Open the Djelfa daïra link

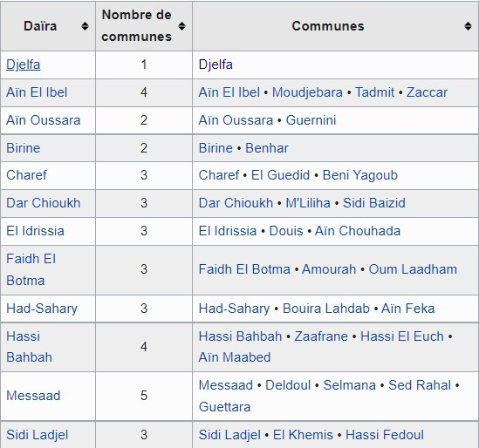[24, 64]
